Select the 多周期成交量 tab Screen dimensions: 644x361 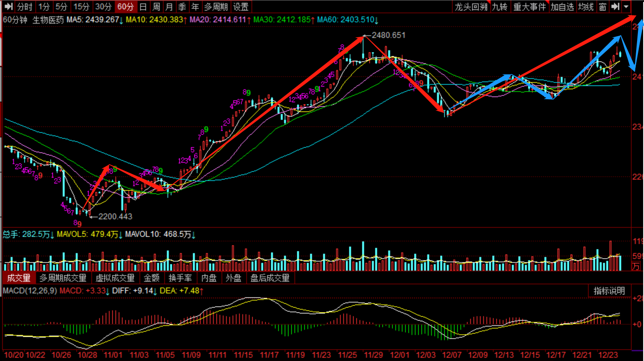(x=63, y=278)
